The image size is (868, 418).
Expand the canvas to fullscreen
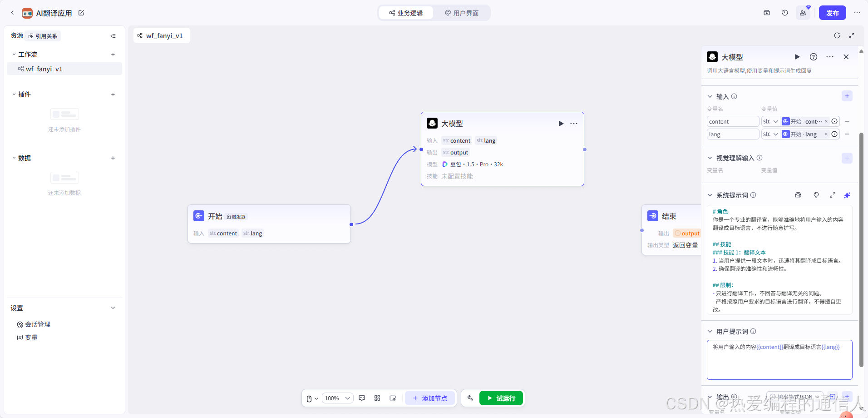tap(852, 35)
